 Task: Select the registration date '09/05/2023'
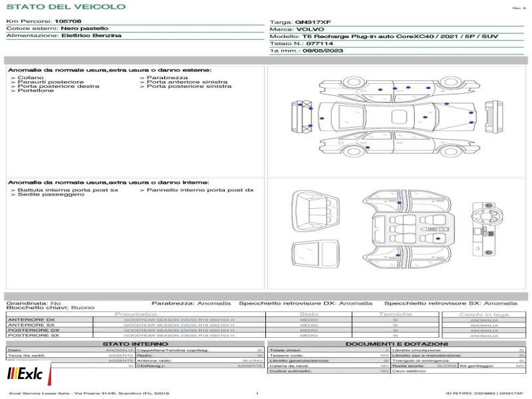(x=323, y=51)
